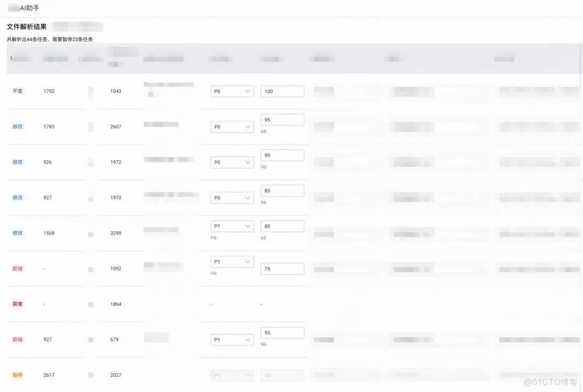Select the score input showing 100
583x392 pixels.
pos(282,91)
